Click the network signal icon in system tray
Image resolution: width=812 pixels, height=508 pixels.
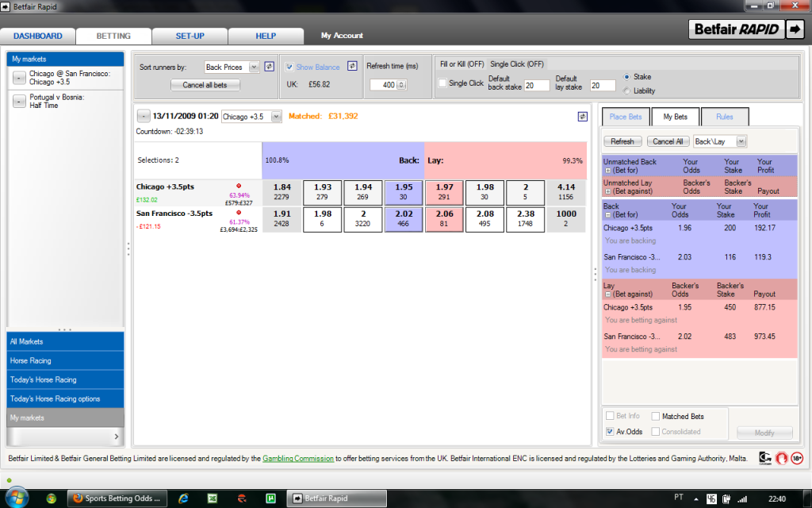pos(741,498)
